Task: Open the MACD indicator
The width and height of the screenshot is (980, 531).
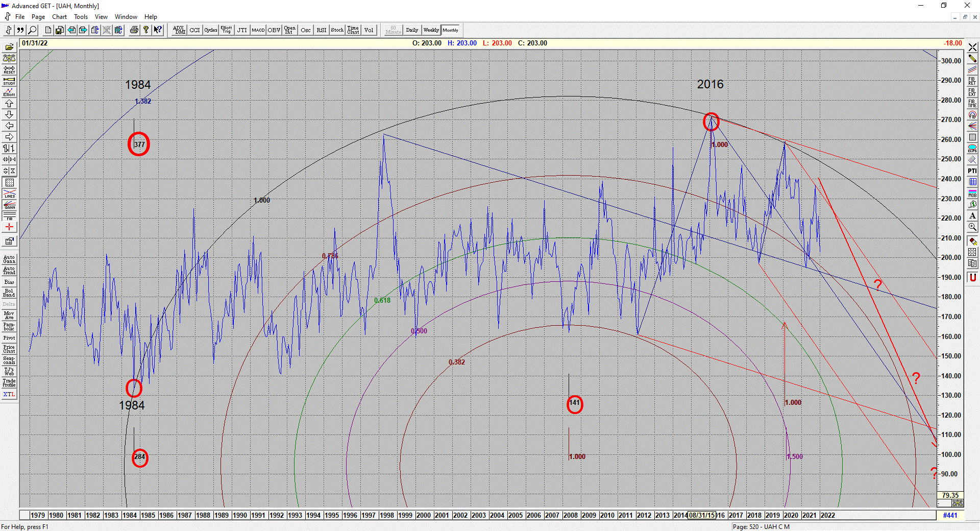Action: point(258,30)
